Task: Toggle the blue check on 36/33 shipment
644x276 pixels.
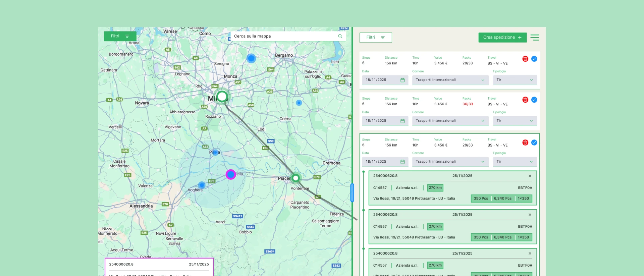Action: tap(534, 100)
